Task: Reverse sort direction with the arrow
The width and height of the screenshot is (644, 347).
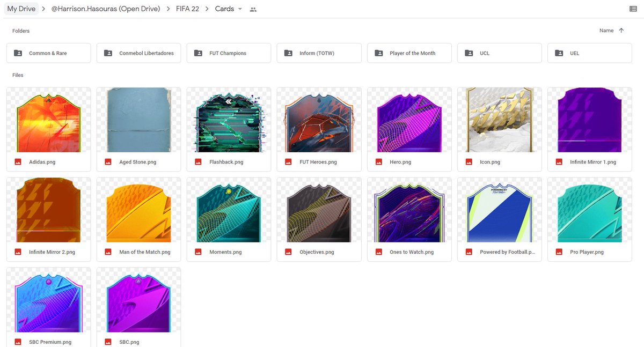Action: coord(621,31)
